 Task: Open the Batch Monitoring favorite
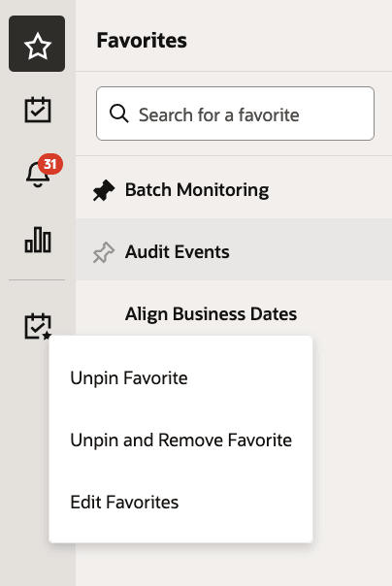(197, 190)
